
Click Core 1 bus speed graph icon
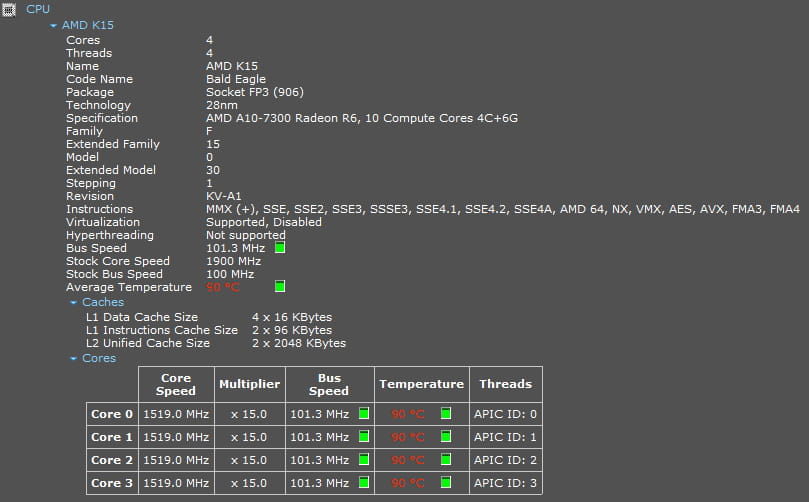coord(364,436)
